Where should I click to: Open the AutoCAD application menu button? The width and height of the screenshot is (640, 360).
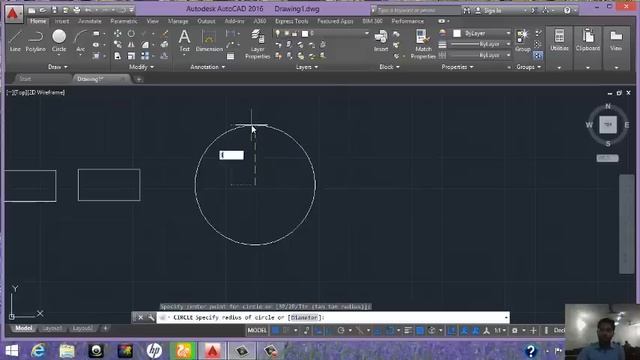coord(13,14)
